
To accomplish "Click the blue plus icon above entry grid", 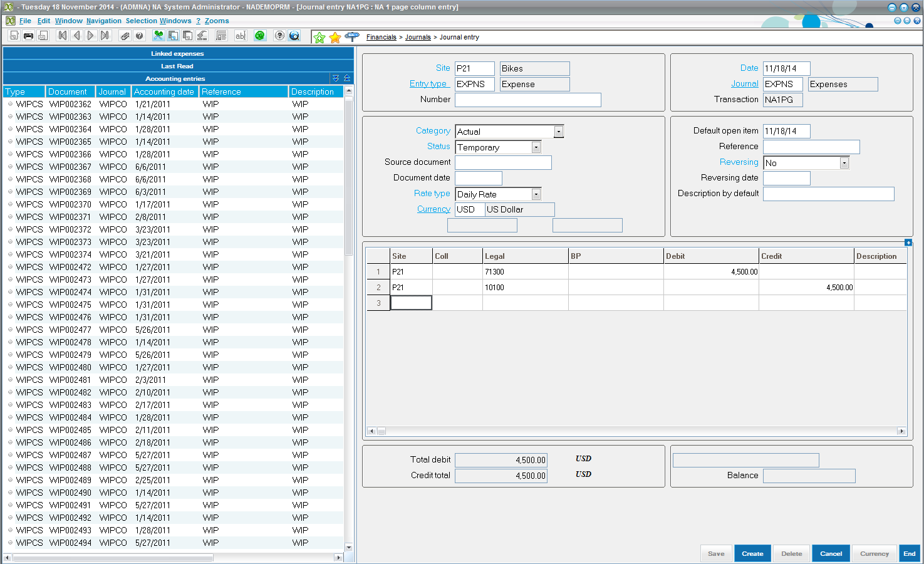I will tap(908, 243).
